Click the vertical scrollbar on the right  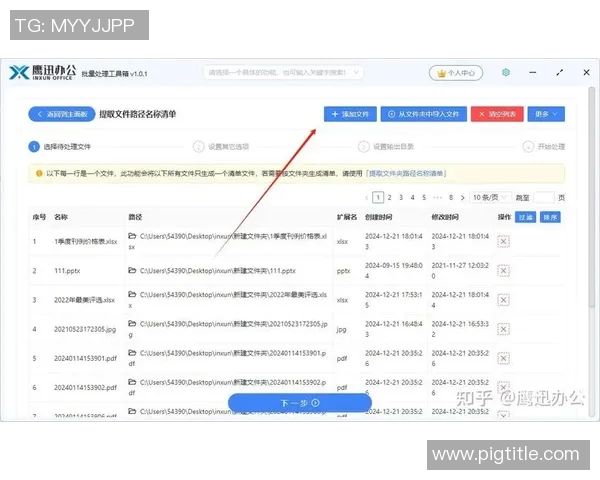click(x=592, y=195)
